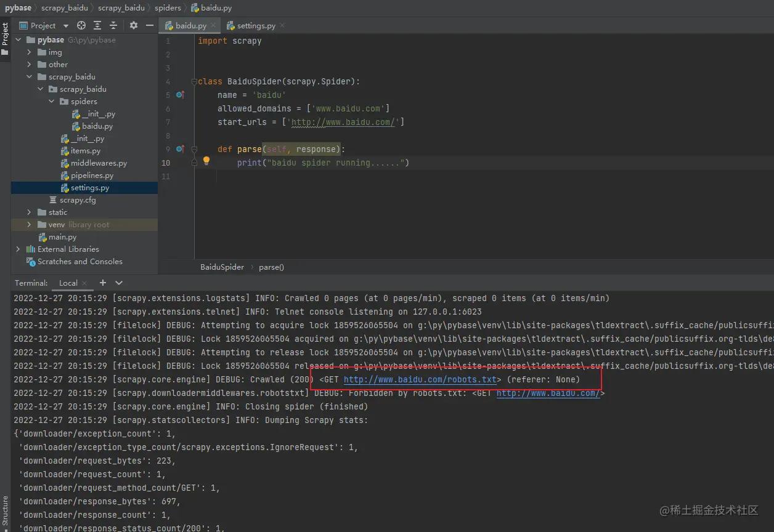This screenshot has width=774, height=532.
Task: Open the robots.txt link in terminal output
Action: coord(420,379)
